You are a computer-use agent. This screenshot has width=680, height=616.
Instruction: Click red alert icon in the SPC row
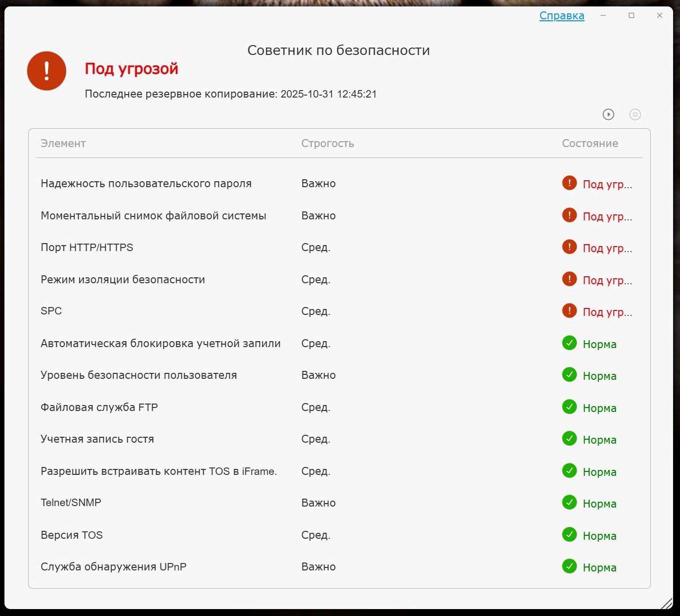coord(570,311)
